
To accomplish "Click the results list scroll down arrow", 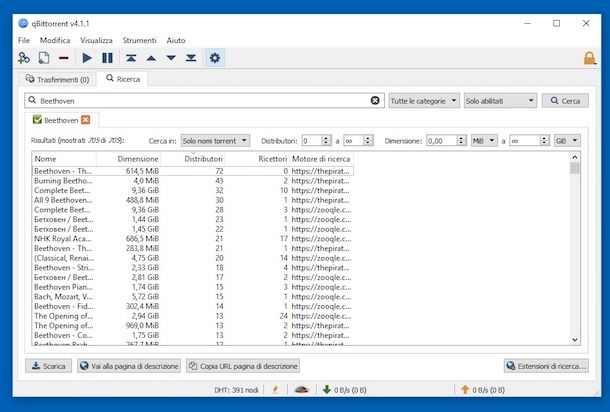I will 575,340.
